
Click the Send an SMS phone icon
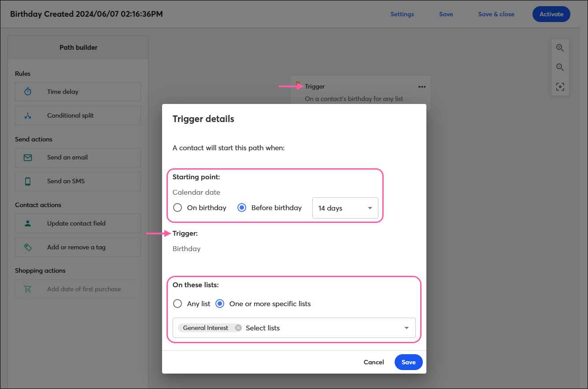[27, 182]
